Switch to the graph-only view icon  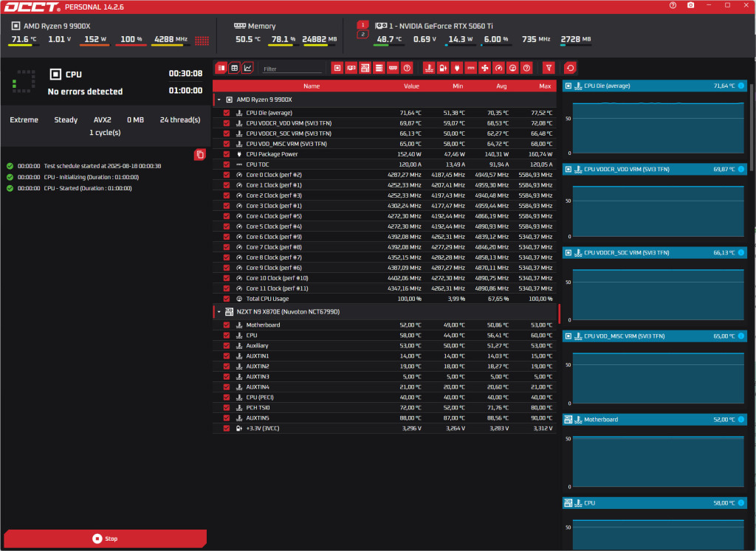pos(247,68)
